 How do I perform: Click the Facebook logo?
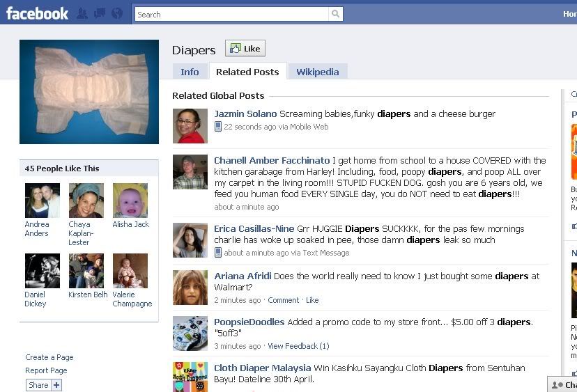point(37,14)
